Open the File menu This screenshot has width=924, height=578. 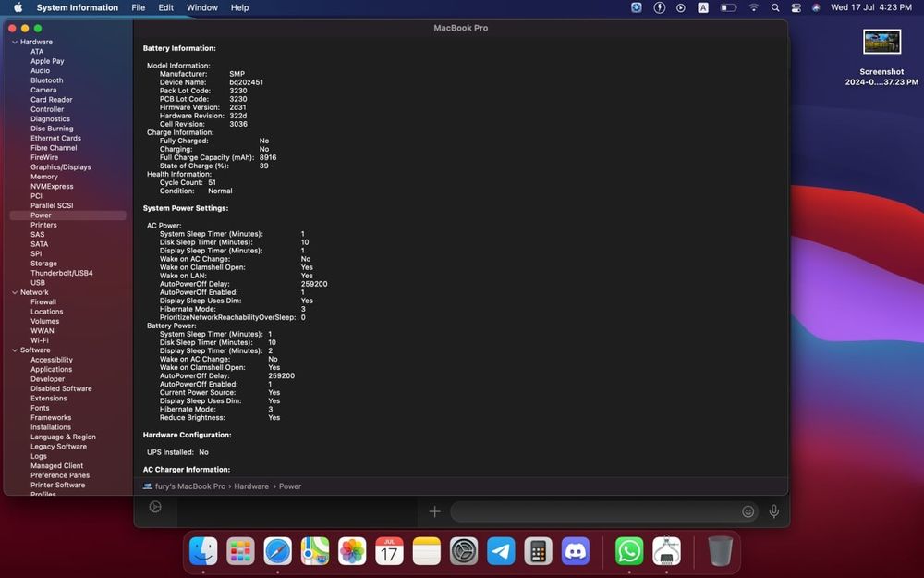point(139,7)
